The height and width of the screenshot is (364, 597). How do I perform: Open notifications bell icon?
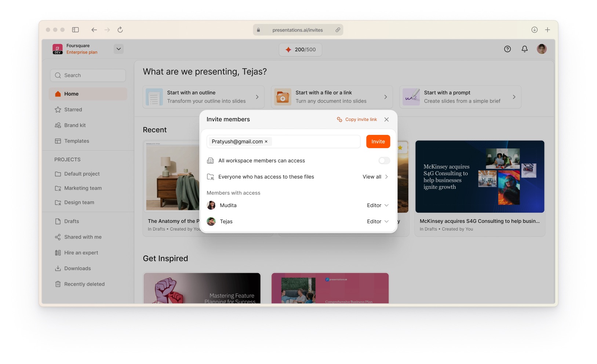pos(525,49)
